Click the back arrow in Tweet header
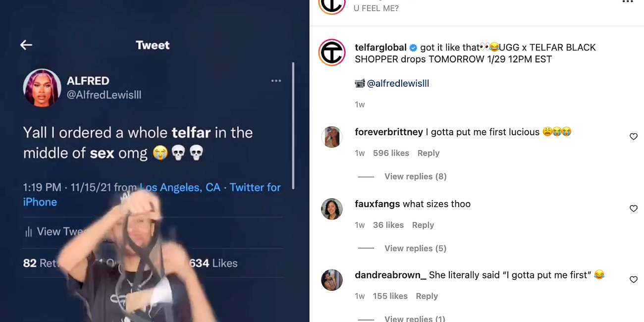Image resolution: width=644 pixels, height=322 pixels. click(x=26, y=45)
